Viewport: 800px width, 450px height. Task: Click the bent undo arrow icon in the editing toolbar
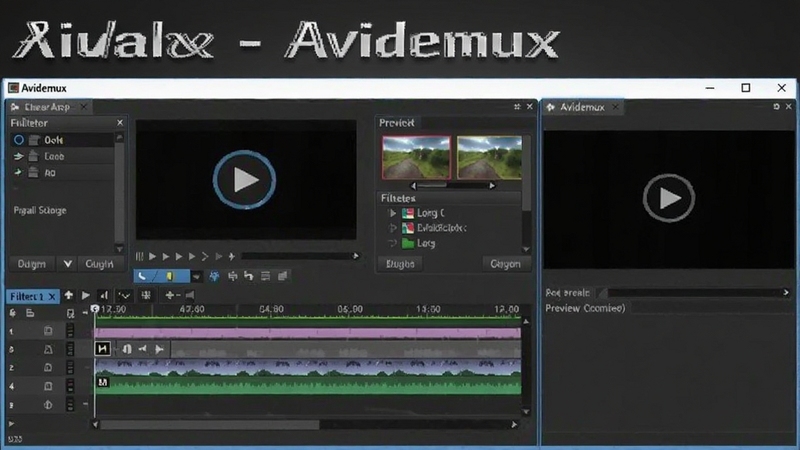click(x=249, y=276)
